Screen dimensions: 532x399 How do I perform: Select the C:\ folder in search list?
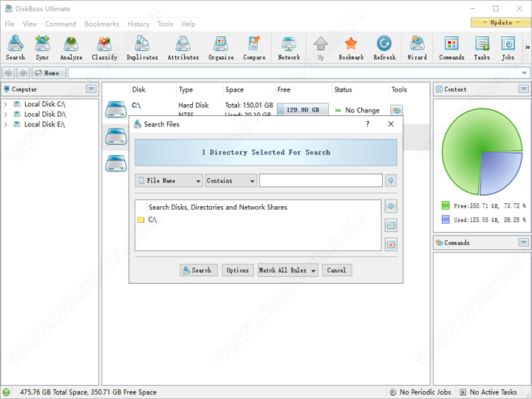(x=152, y=220)
